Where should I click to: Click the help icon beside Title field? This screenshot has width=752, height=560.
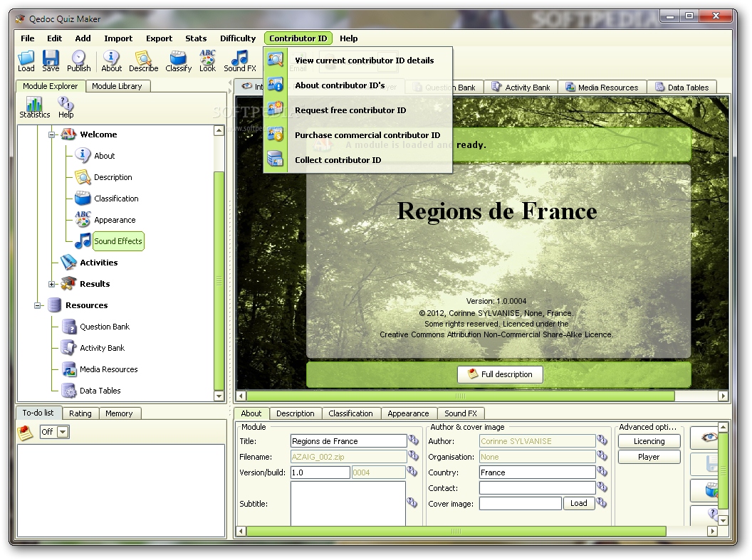click(414, 440)
